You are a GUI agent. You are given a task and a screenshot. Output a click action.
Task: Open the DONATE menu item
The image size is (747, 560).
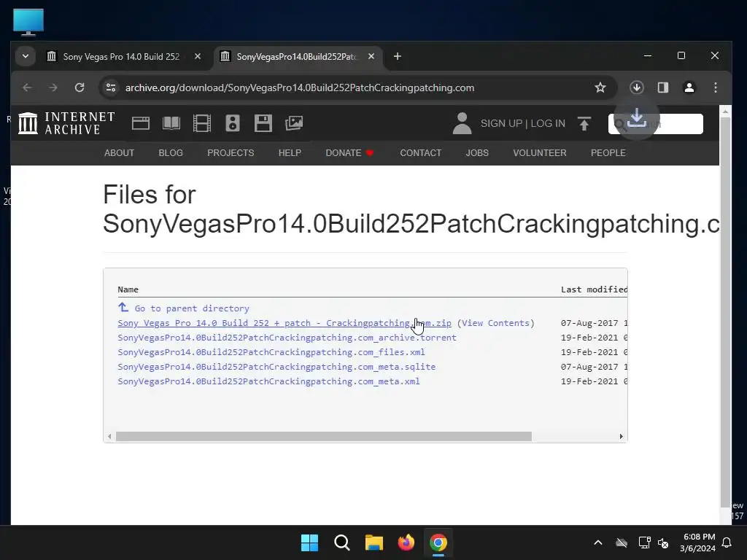pos(349,153)
